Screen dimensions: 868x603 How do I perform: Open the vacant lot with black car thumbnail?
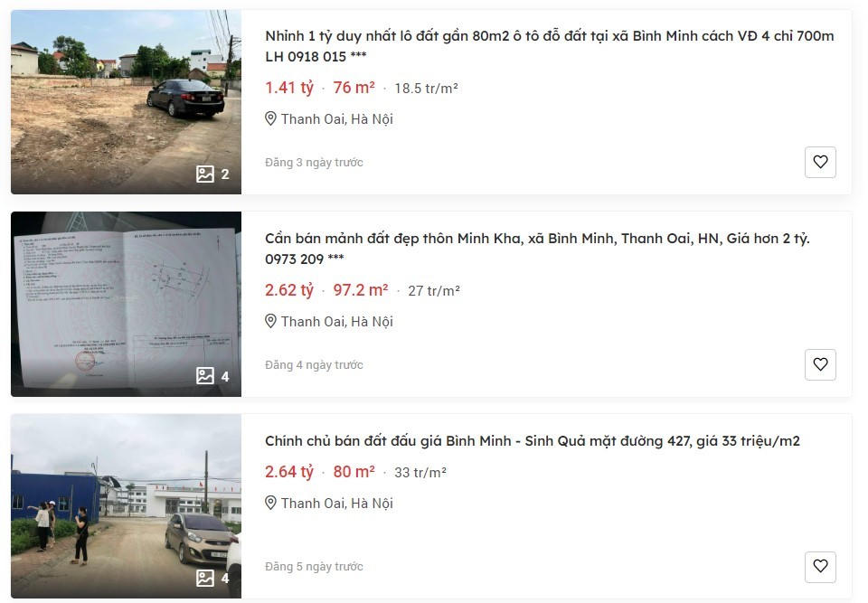(x=127, y=102)
